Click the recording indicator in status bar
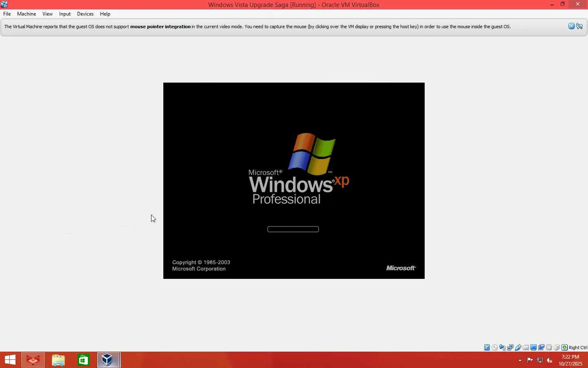This screenshot has height=368, width=588. pyautogui.click(x=541, y=348)
